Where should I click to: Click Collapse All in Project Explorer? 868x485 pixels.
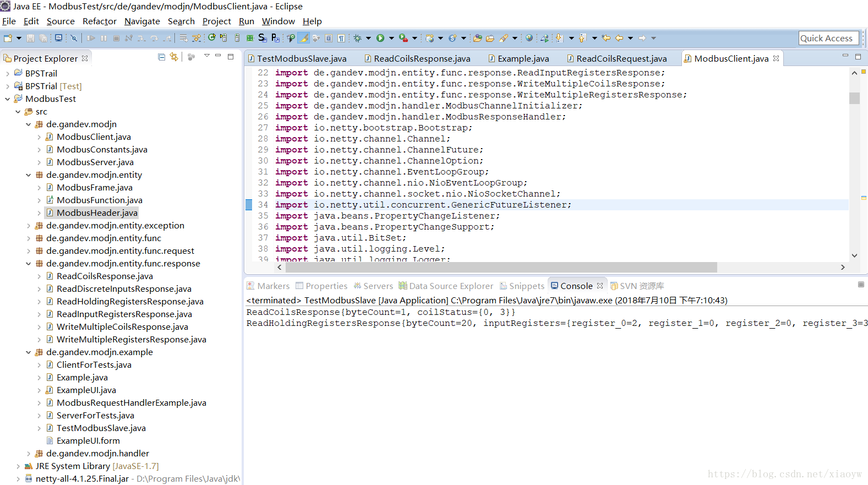click(x=161, y=57)
